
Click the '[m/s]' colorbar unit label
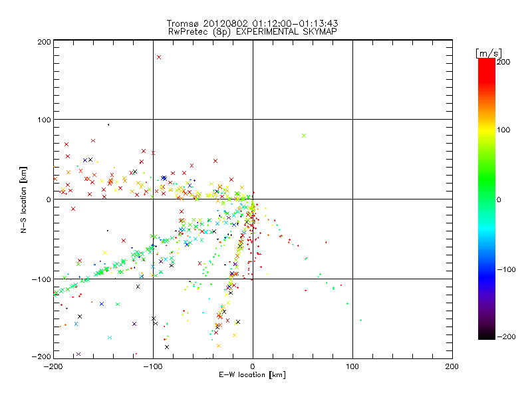pyautogui.click(x=489, y=53)
